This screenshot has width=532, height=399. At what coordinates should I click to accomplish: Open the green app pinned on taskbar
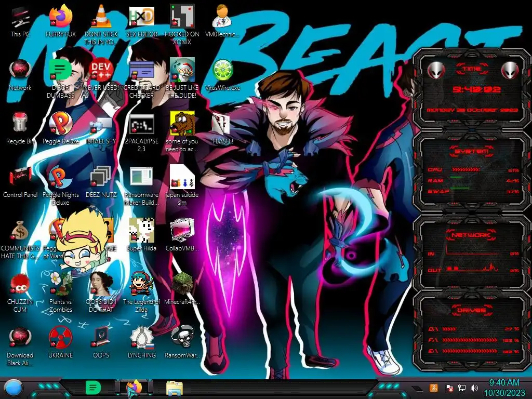coord(94,388)
